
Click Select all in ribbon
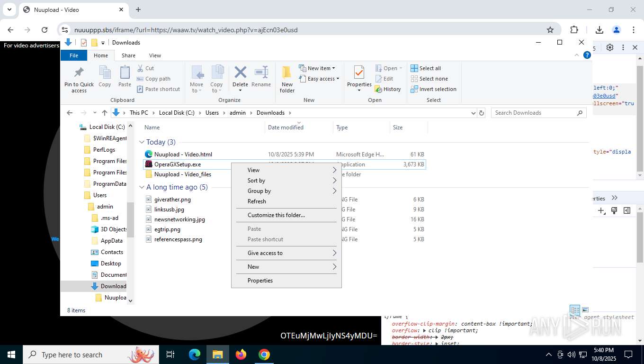pos(426,68)
